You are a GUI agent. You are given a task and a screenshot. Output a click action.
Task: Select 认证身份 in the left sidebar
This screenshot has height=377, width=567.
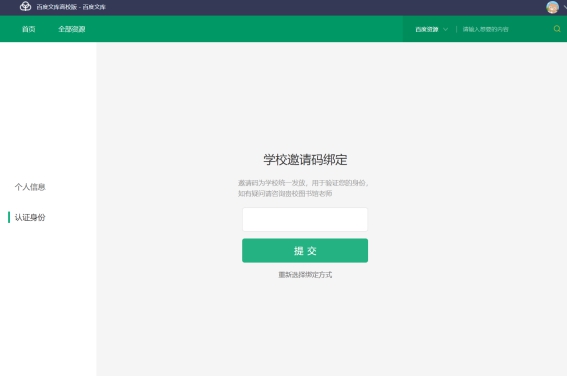pyautogui.click(x=30, y=217)
